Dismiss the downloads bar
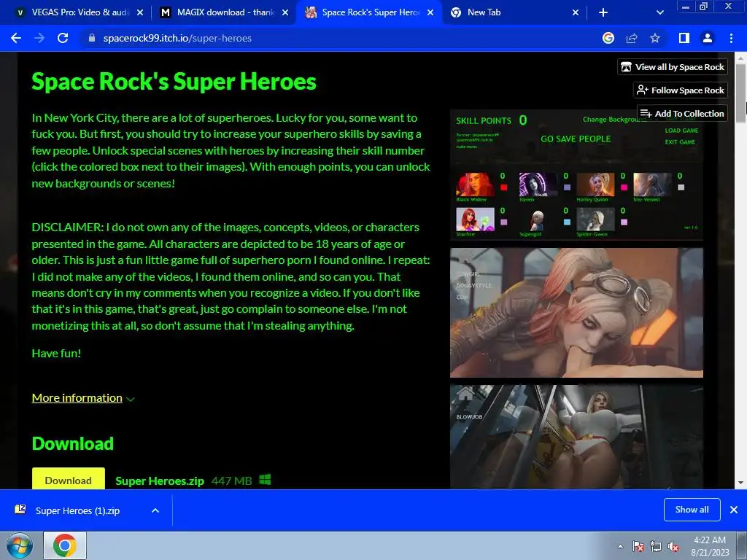This screenshot has width=747, height=560. click(734, 510)
